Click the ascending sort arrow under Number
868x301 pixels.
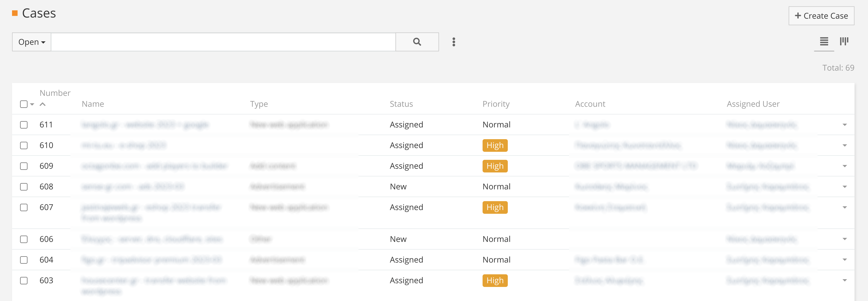(x=42, y=104)
